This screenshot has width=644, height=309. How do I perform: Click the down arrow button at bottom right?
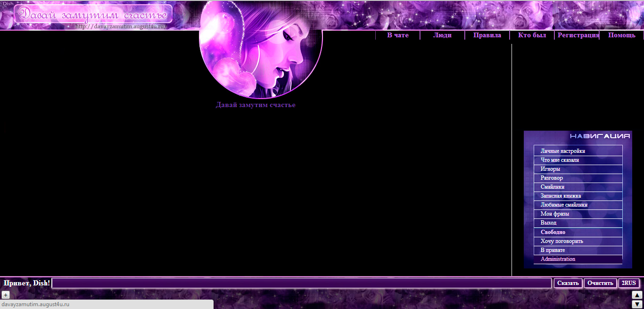pos(637,304)
